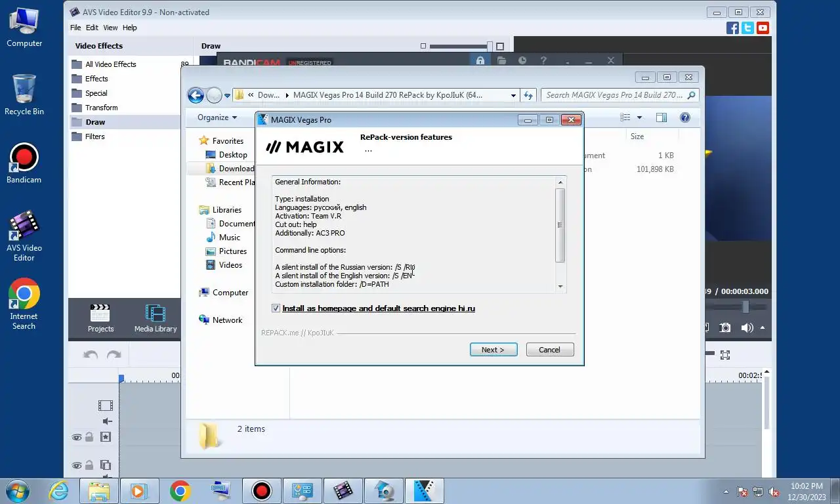The height and width of the screenshot is (504, 840).
Task: Expand volume popup arrow in preview
Action: click(x=763, y=327)
